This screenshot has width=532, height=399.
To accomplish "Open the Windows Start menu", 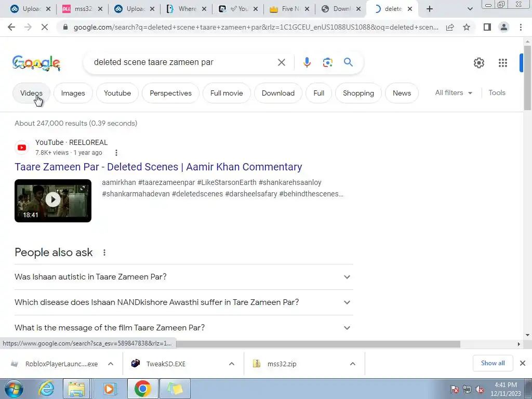I will [x=14, y=389].
